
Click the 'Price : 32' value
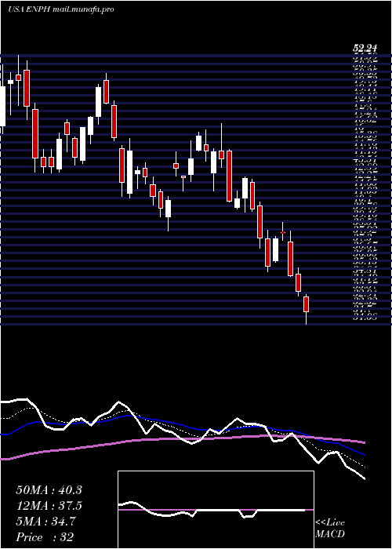click(45, 537)
